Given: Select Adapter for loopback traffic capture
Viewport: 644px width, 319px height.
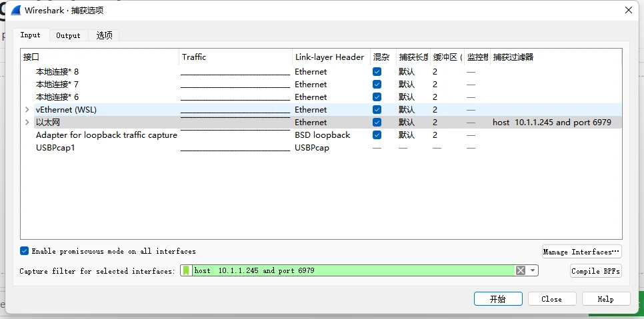Looking at the screenshot, I should click(x=107, y=135).
